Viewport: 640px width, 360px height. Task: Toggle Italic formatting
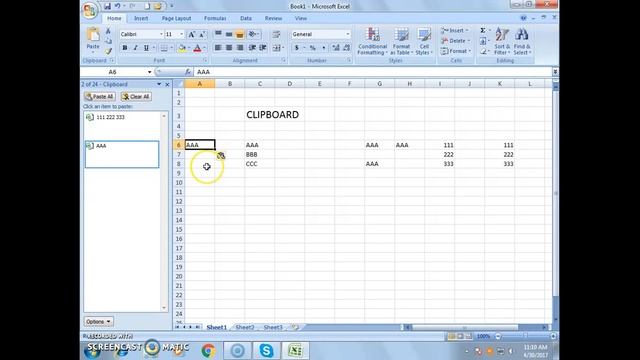[x=136, y=48]
